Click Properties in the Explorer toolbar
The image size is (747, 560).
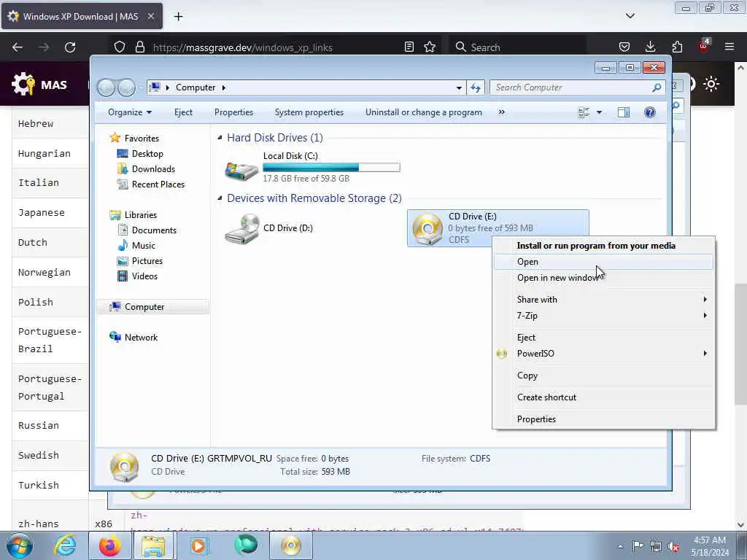[x=233, y=112]
